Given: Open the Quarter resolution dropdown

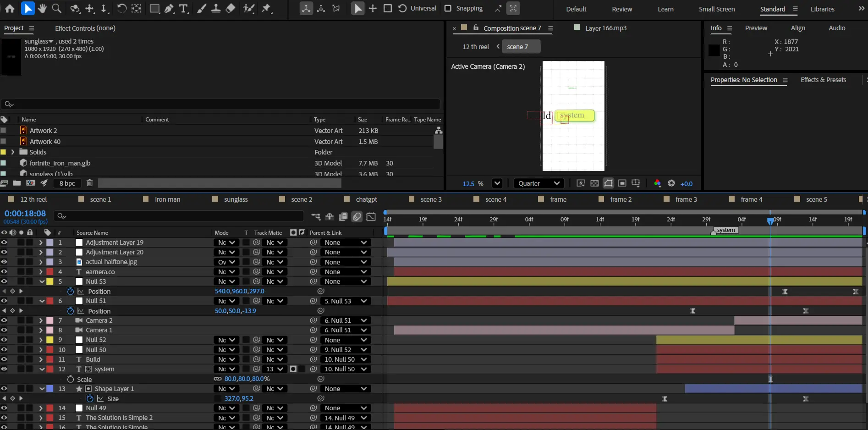Looking at the screenshot, I should tap(538, 183).
